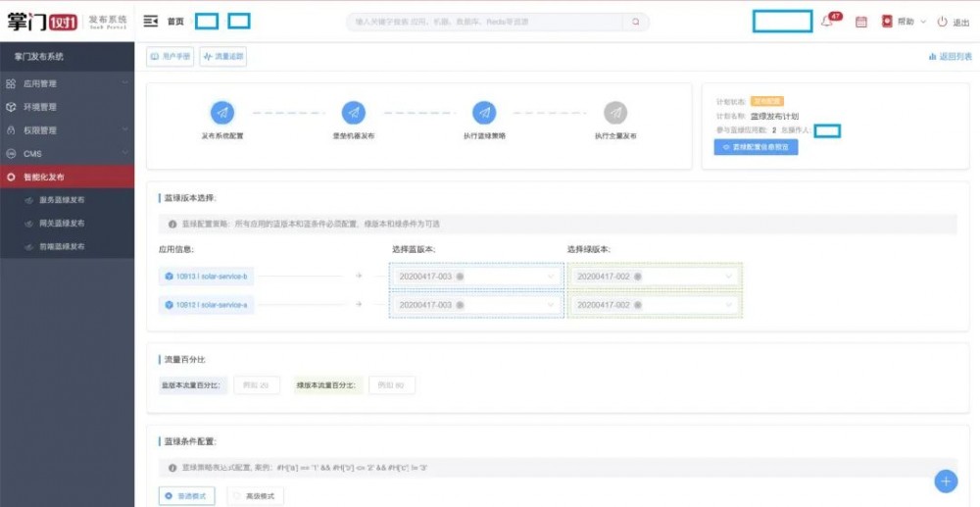Click the 10912 solar-service-a app tag
The image size is (980, 507).
pos(206,305)
